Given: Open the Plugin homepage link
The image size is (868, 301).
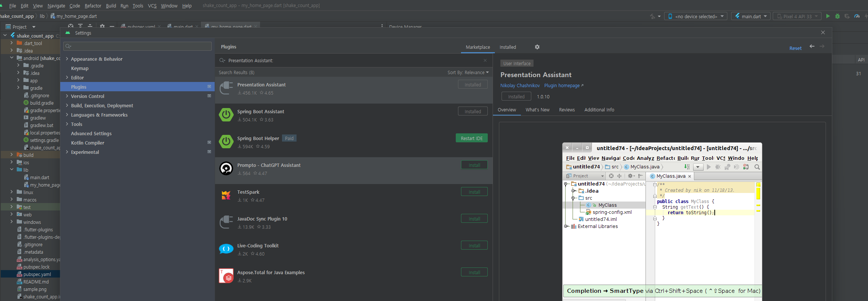Looking at the screenshot, I should point(564,86).
